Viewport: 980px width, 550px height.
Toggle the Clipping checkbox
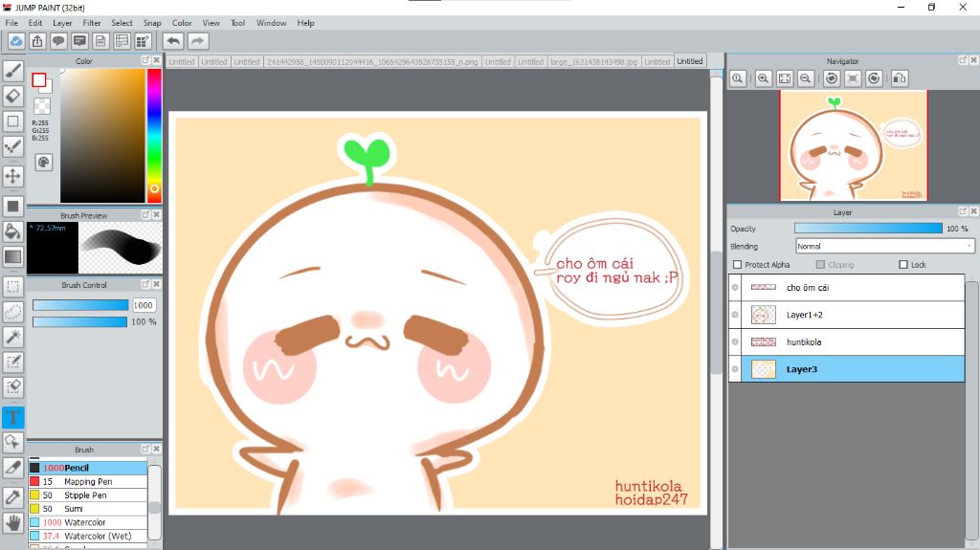[x=820, y=264]
